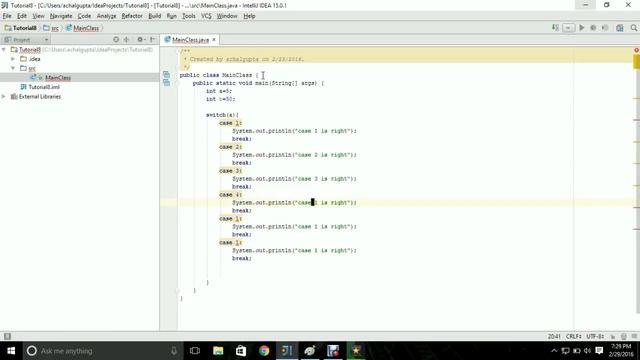Select MainClass in the project tree
The image size is (640, 360).
coord(58,78)
